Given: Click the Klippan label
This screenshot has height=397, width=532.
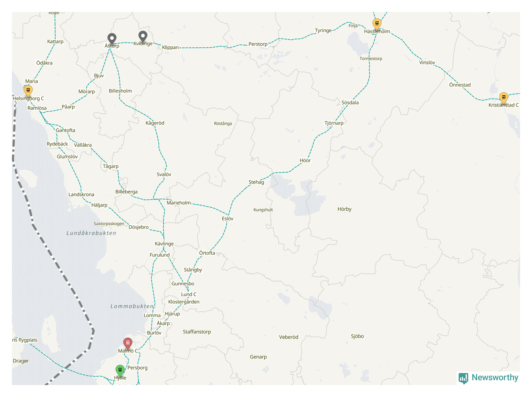Looking at the screenshot, I should 170,47.
